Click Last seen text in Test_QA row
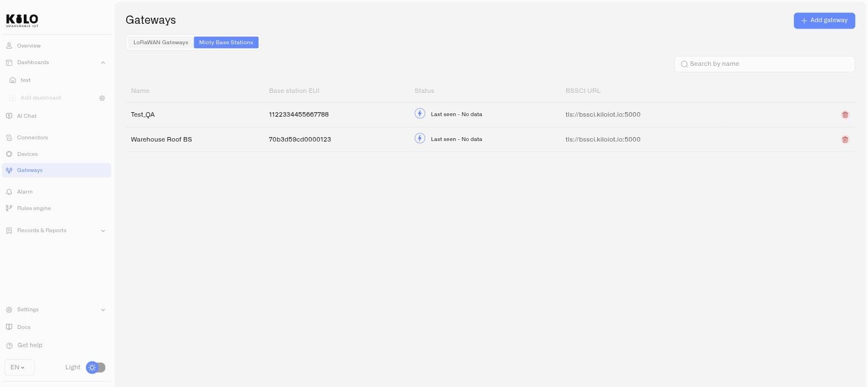The image size is (868, 387). click(x=456, y=114)
